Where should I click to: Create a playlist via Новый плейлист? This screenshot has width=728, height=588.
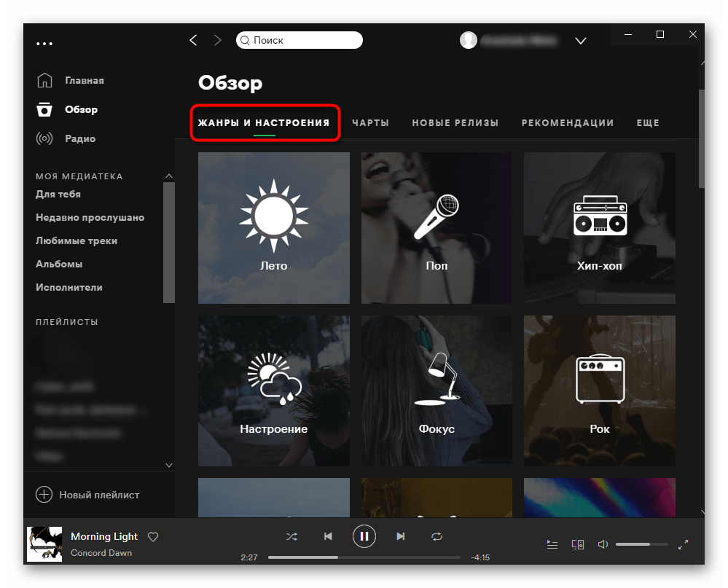(x=87, y=495)
